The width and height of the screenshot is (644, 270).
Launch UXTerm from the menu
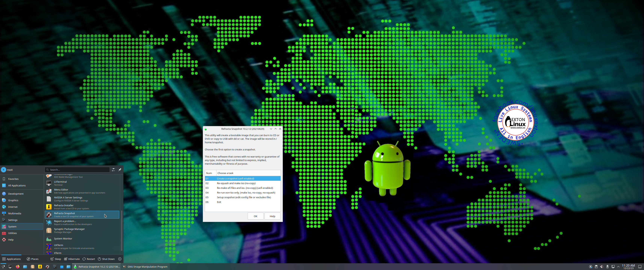coord(82,246)
